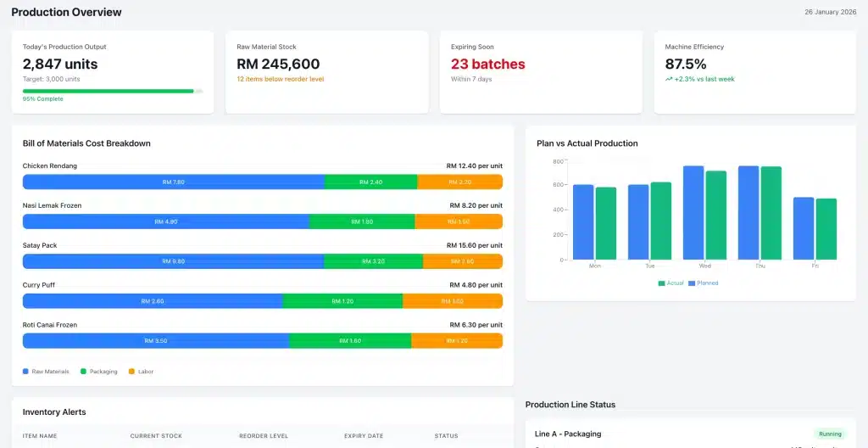Click Nasi Lemak Frozen orange labor segment

coord(459,221)
